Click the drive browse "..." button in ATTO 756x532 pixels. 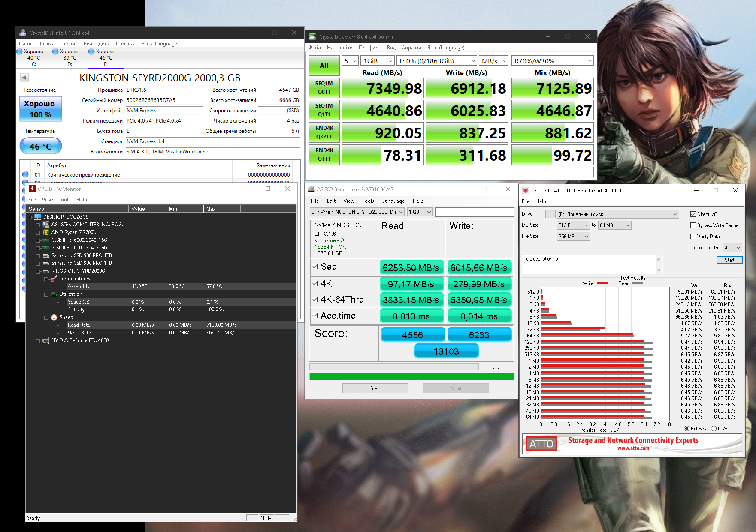tap(550, 214)
